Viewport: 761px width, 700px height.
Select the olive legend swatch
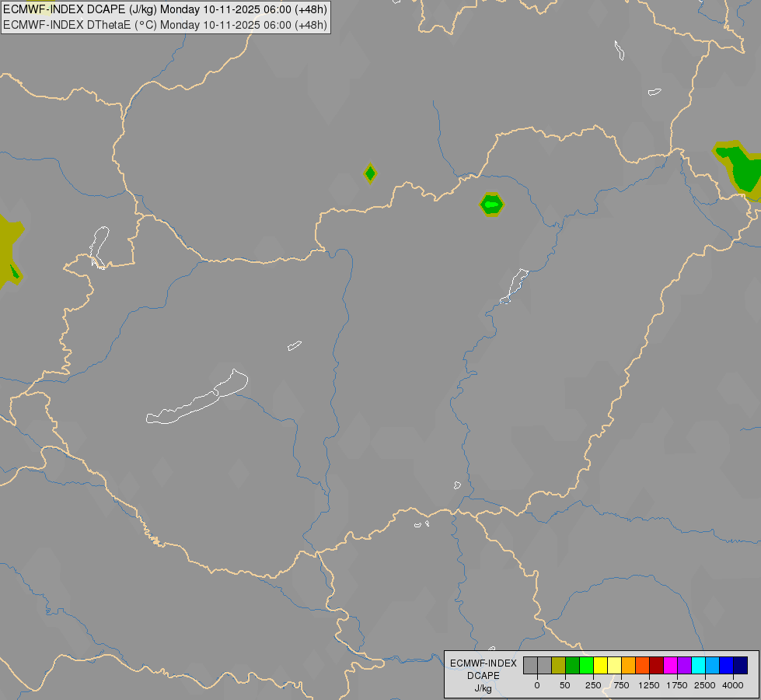click(559, 665)
